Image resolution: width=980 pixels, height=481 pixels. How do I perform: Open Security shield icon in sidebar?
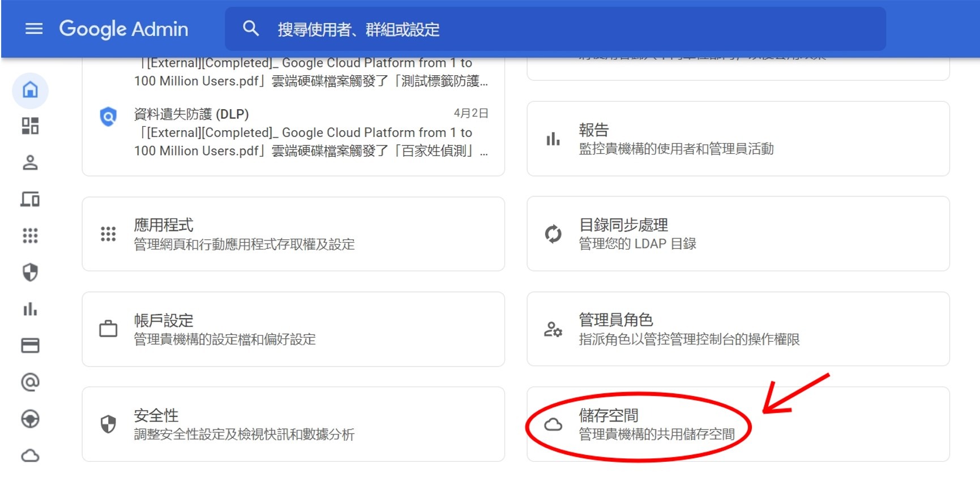click(30, 272)
